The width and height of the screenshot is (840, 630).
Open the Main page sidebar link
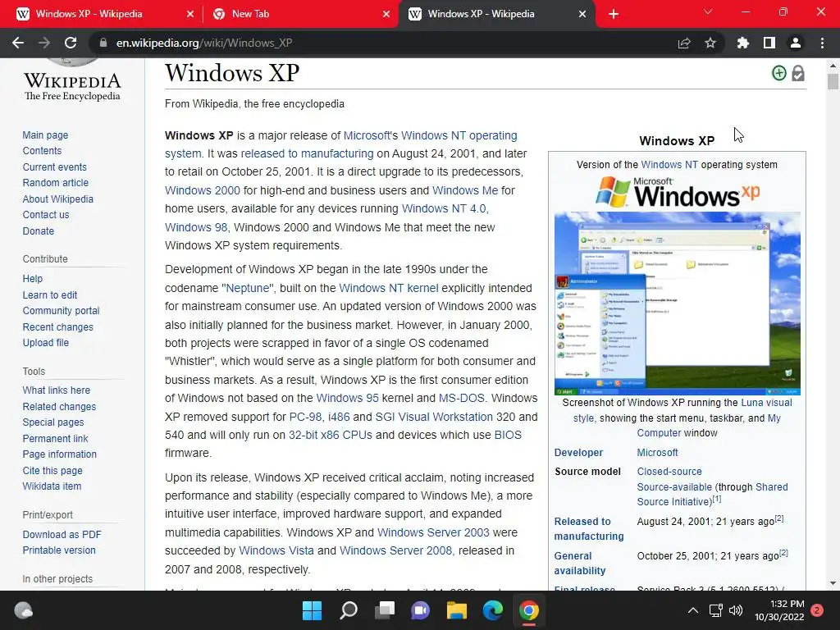(45, 135)
